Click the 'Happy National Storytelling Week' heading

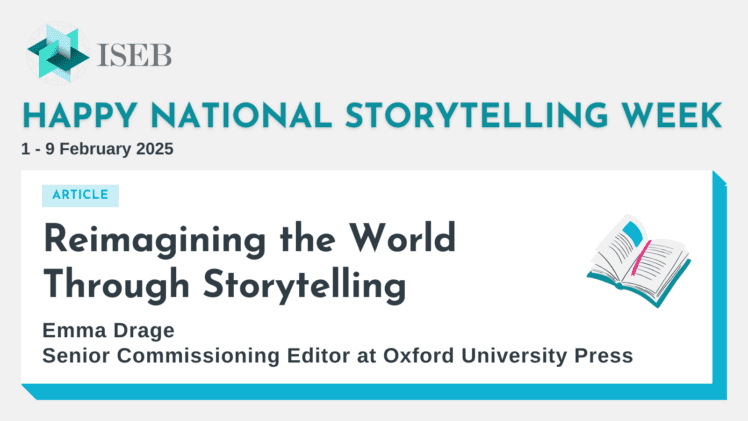pyautogui.click(x=372, y=116)
